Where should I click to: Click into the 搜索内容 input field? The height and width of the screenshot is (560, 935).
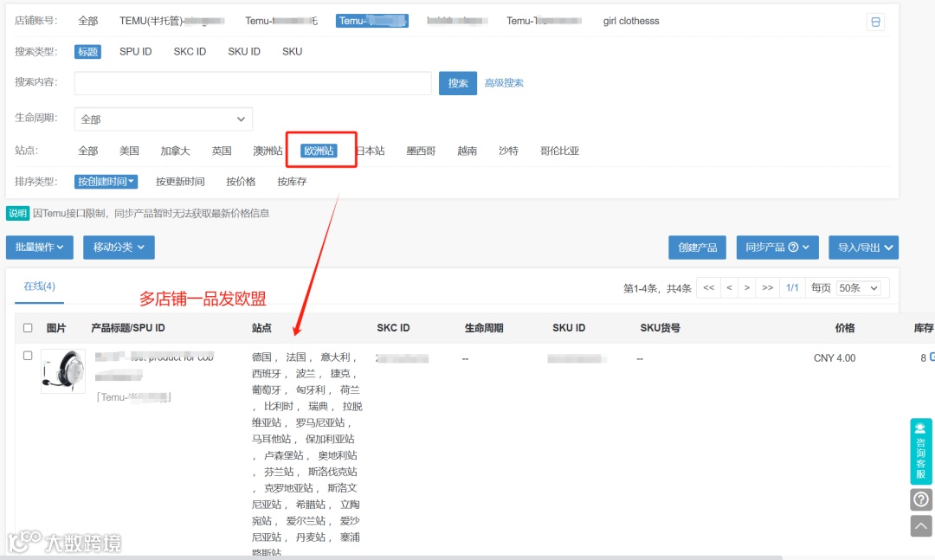253,83
